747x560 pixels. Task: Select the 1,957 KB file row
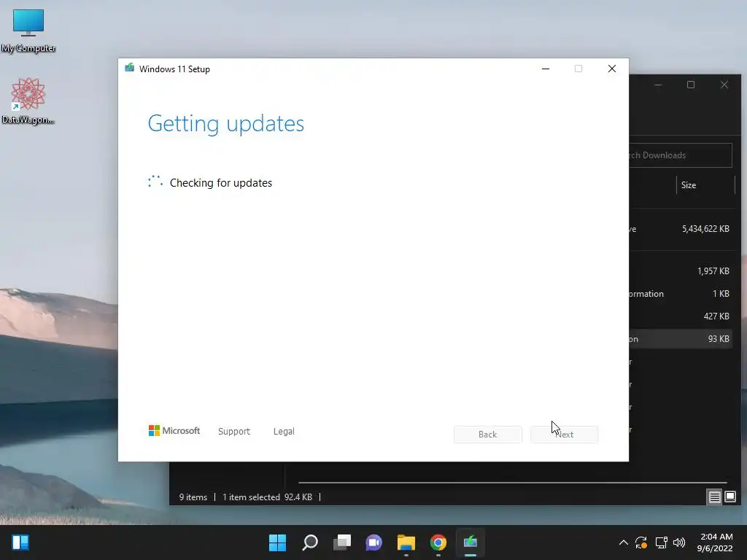pyautogui.click(x=681, y=271)
